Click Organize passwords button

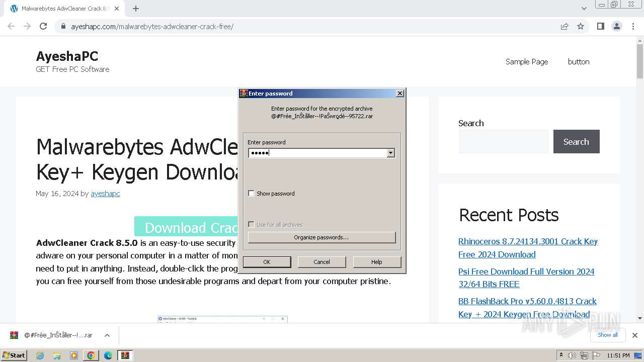click(x=321, y=237)
